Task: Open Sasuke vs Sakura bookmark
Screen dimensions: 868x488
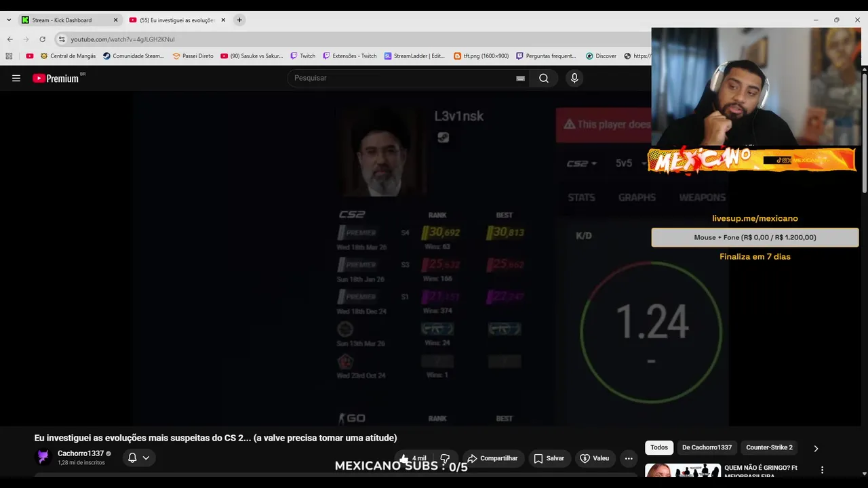Action: click(x=252, y=56)
